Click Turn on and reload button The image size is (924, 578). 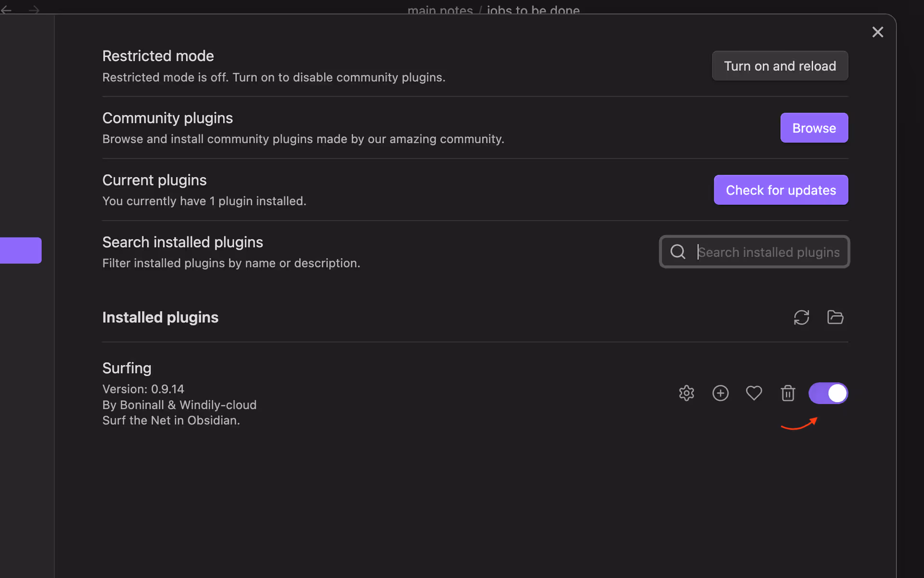780,66
